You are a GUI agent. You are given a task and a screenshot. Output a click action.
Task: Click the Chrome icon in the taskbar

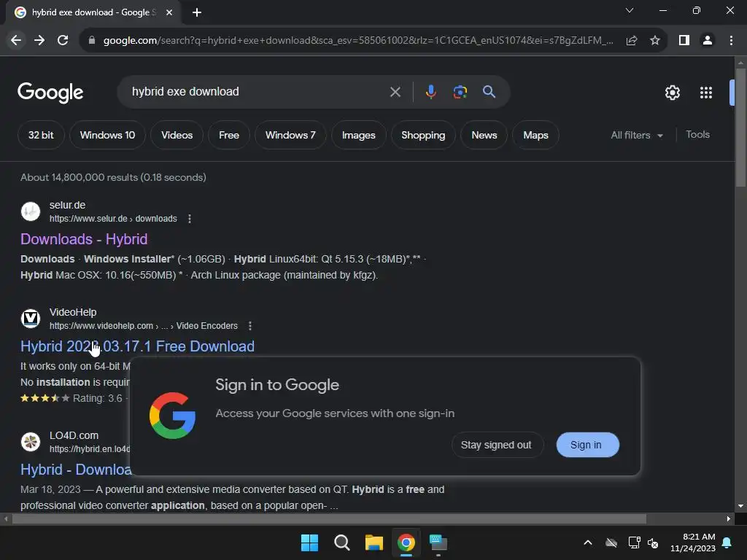click(x=406, y=542)
